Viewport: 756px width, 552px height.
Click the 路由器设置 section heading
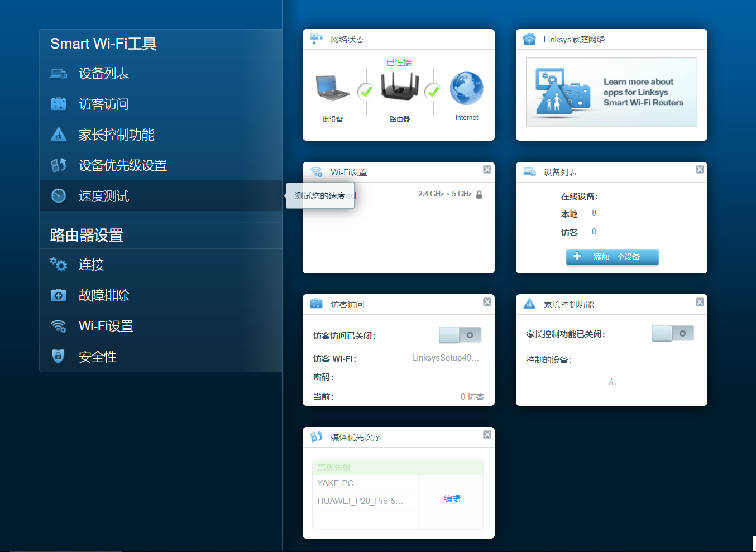87,235
